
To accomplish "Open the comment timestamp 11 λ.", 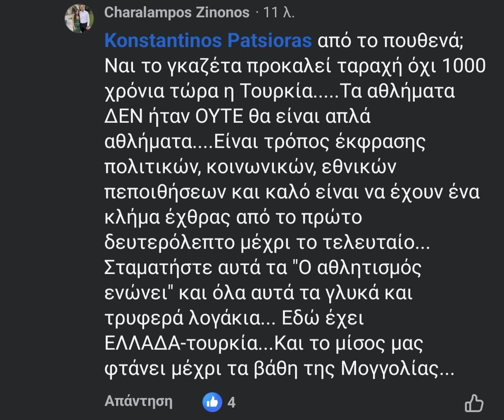I will [279, 12].
